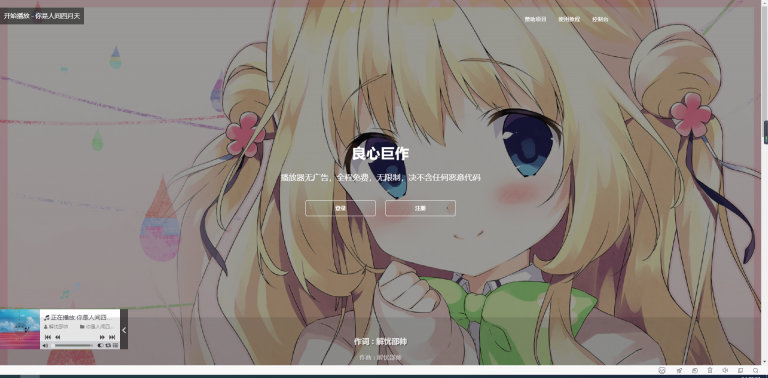Rewind the current song

point(57,337)
